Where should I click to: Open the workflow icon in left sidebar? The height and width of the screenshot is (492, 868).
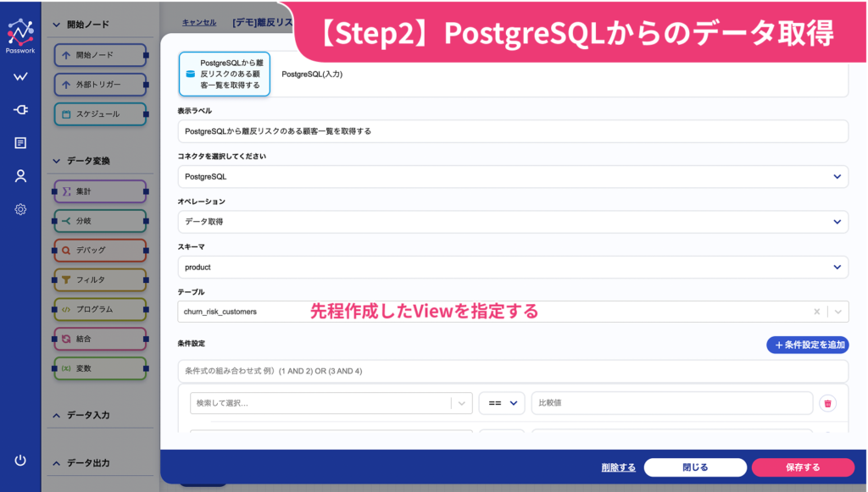pyautogui.click(x=20, y=77)
